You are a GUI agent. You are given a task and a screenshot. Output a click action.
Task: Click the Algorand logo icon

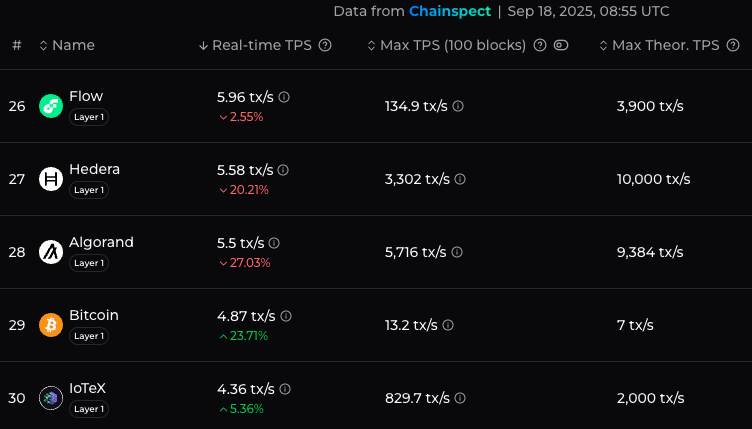tap(51, 252)
